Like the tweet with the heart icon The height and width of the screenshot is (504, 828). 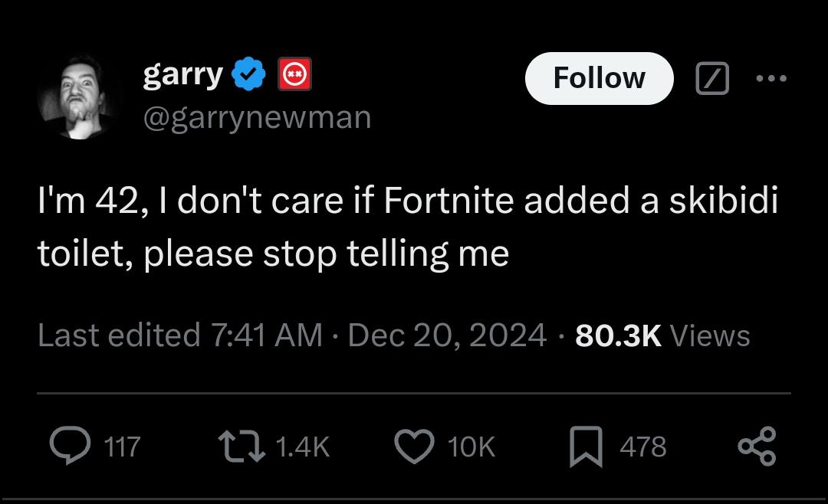415,446
